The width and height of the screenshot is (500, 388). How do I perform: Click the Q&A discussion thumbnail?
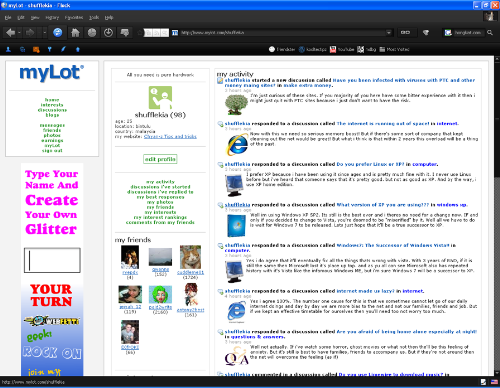(x=236, y=356)
